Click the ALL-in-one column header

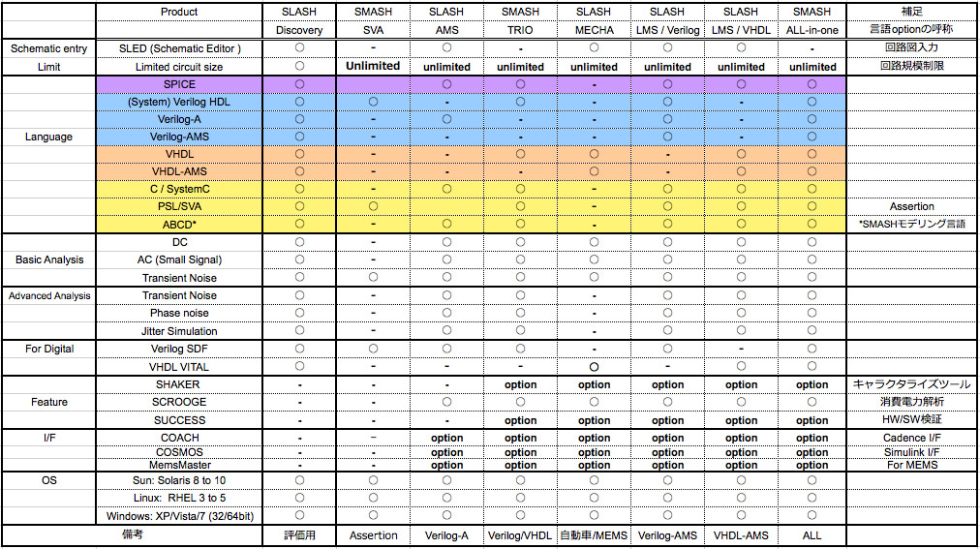coord(812,30)
